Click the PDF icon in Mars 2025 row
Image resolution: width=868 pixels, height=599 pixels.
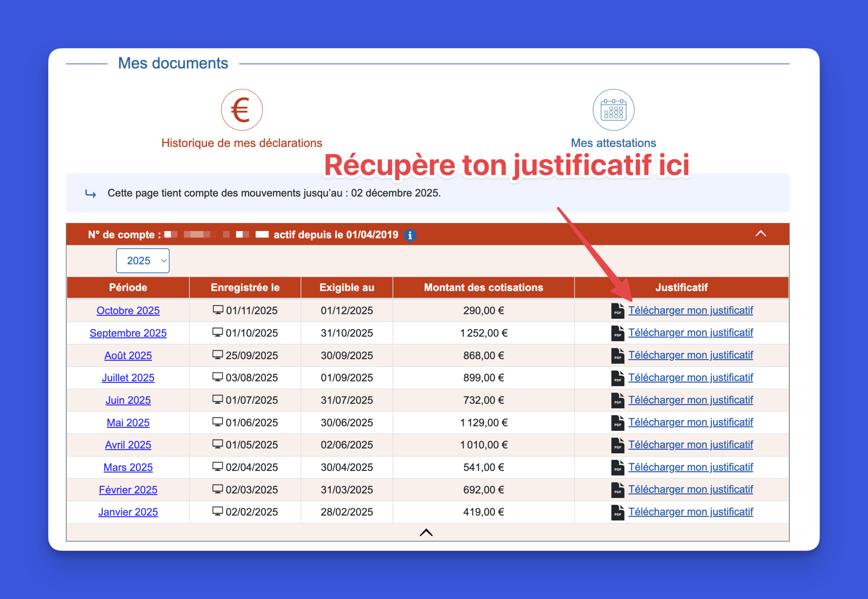pyautogui.click(x=617, y=468)
